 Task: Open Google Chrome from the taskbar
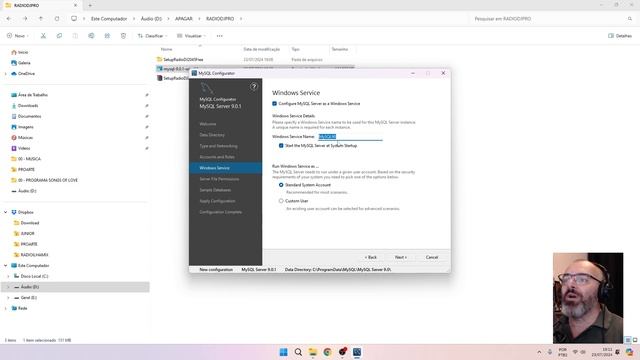pyautogui.click(x=327, y=352)
